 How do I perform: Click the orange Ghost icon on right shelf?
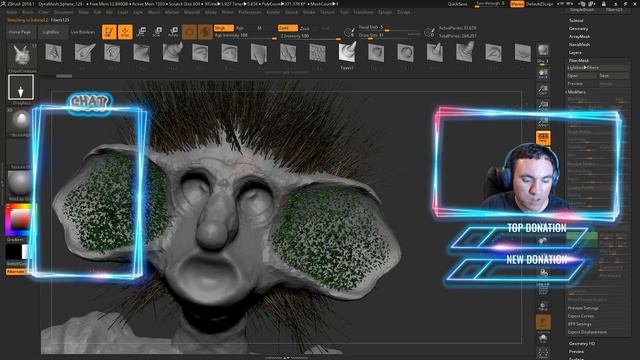point(543,322)
